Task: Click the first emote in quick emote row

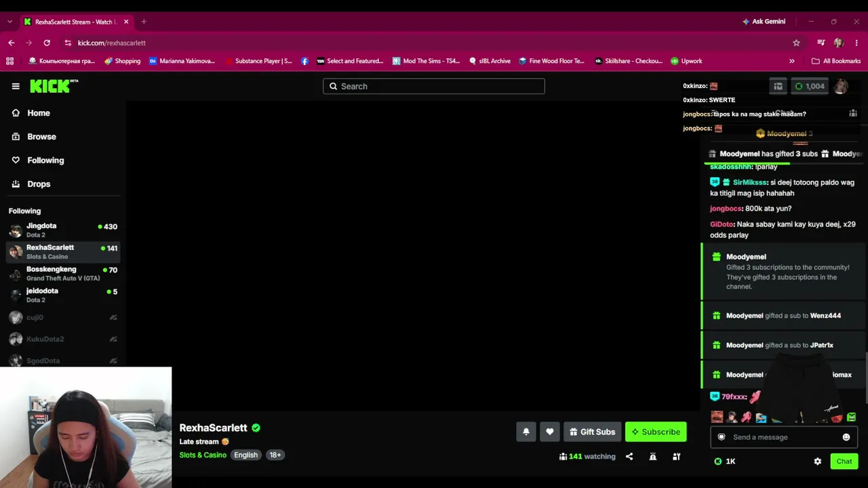Action: (717, 418)
